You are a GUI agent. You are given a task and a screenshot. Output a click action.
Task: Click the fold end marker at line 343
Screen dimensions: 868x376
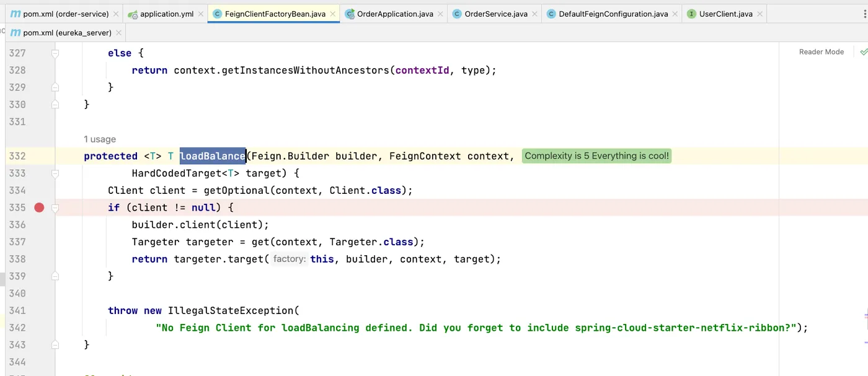point(55,344)
